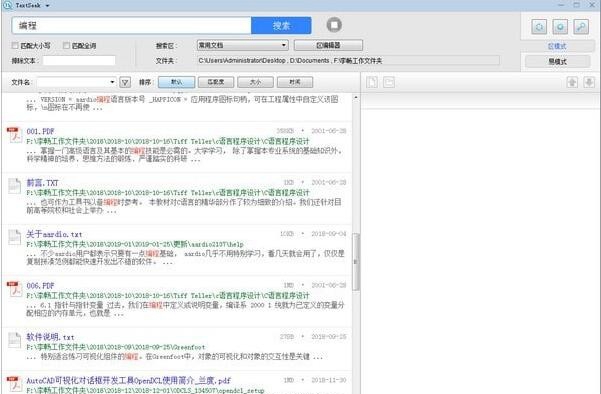The width and height of the screenshot is (601, 394).
Task: Jump to previous match with up arrow icon
Action: [572, 82]
